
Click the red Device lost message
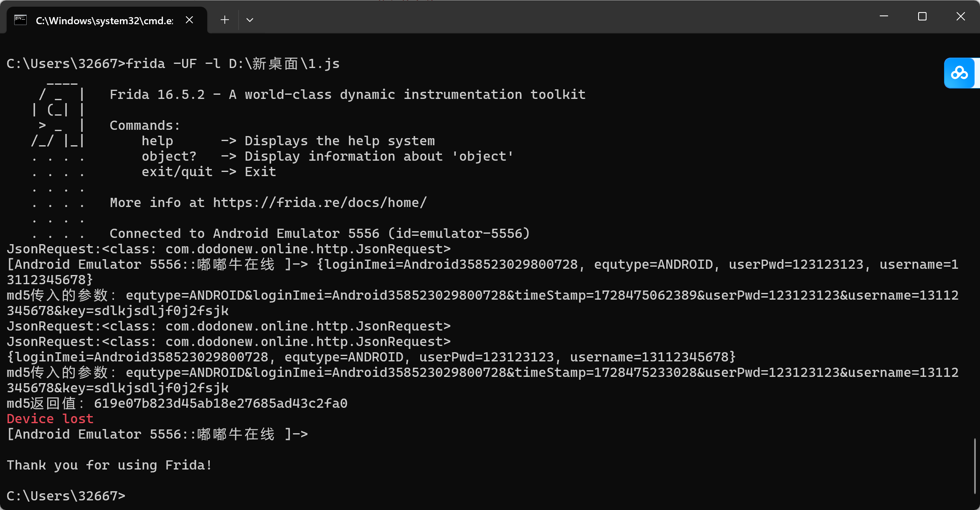coord(50,419)
